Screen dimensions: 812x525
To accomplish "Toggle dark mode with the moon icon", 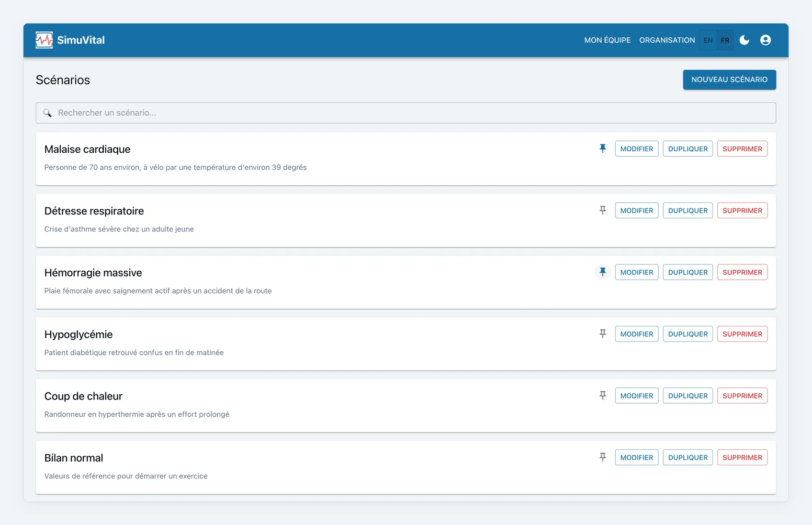I will click(x=744, y=40).
